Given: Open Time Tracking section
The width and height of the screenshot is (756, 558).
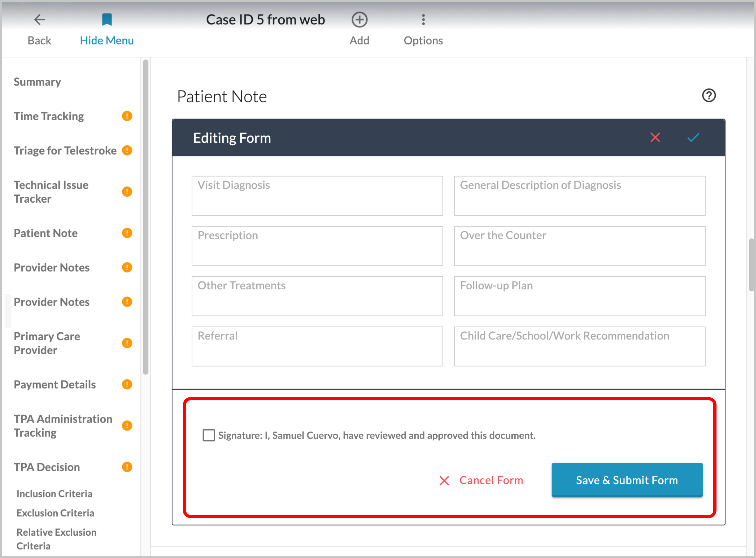Looking at the screenshot, I should coord(49,116).
